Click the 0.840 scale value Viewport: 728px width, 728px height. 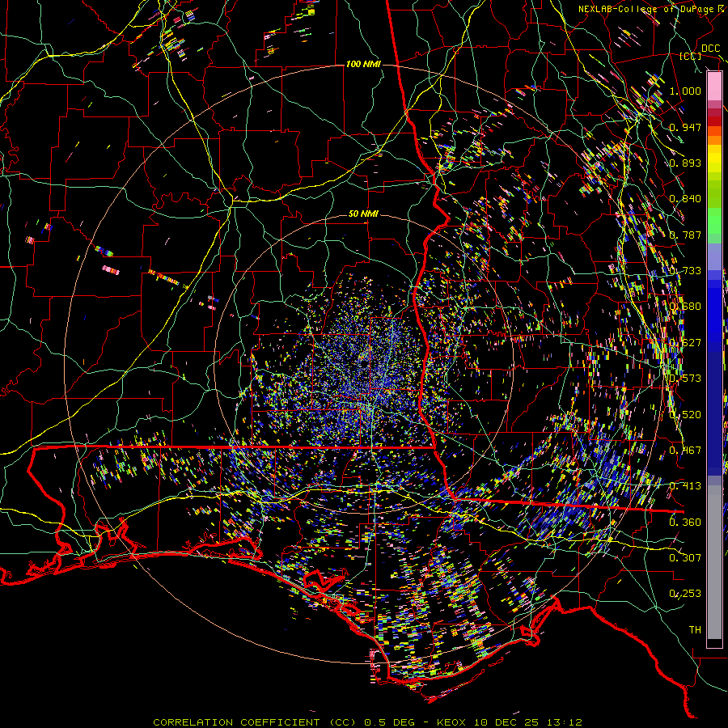(685, 199)
